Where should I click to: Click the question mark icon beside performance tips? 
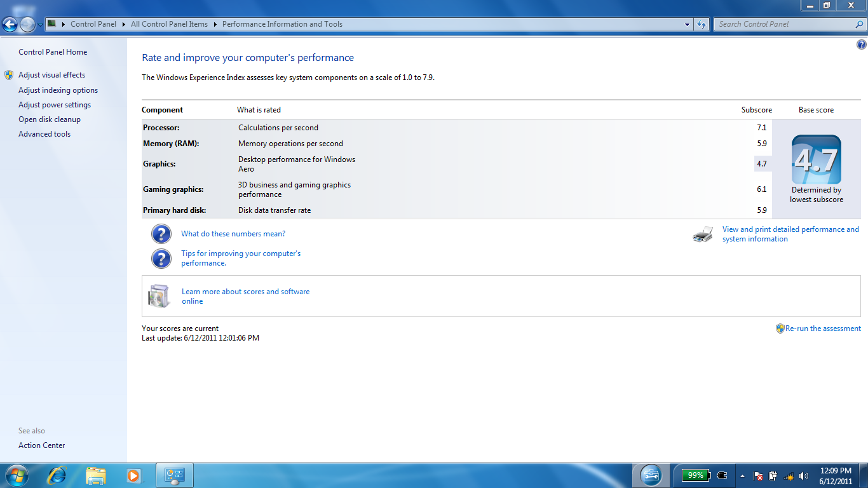click(x=161, y=258)
